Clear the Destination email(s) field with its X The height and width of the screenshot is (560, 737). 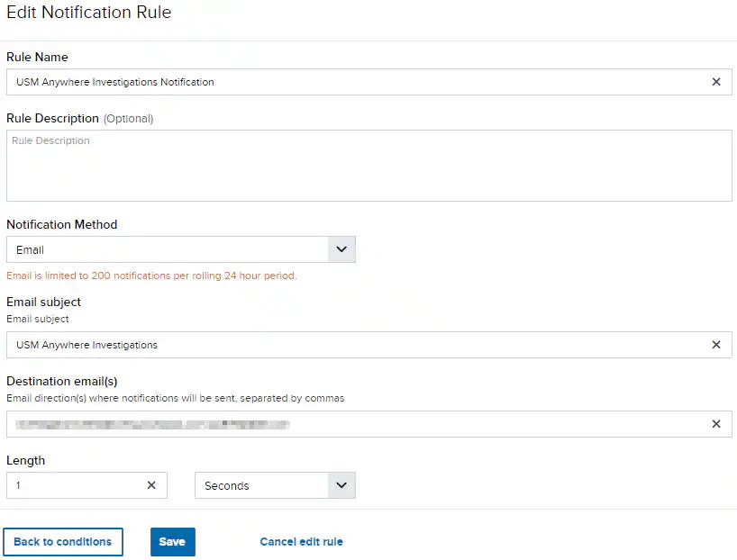point(716,424)
